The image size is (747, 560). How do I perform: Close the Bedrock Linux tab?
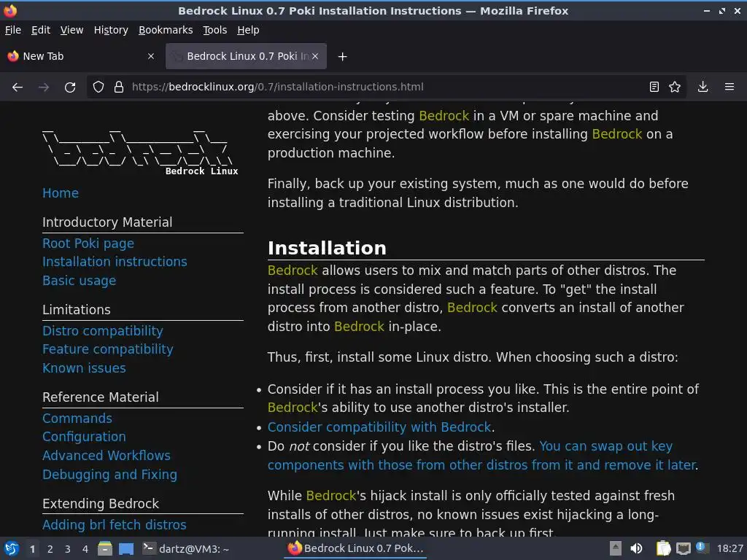click(x=315, y=56)
